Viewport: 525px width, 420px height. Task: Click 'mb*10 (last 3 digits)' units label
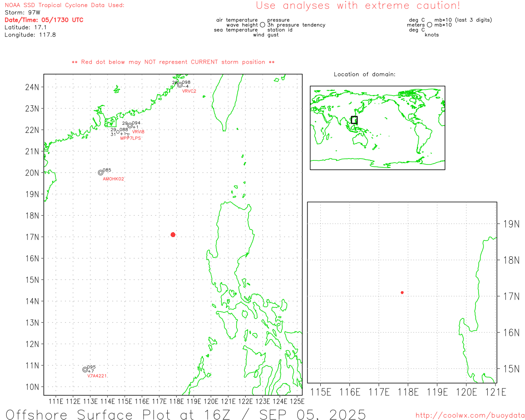(x=463, y=20)
